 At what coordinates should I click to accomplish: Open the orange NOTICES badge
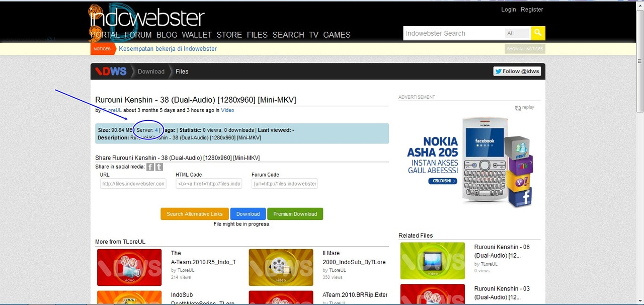(102, 49)
